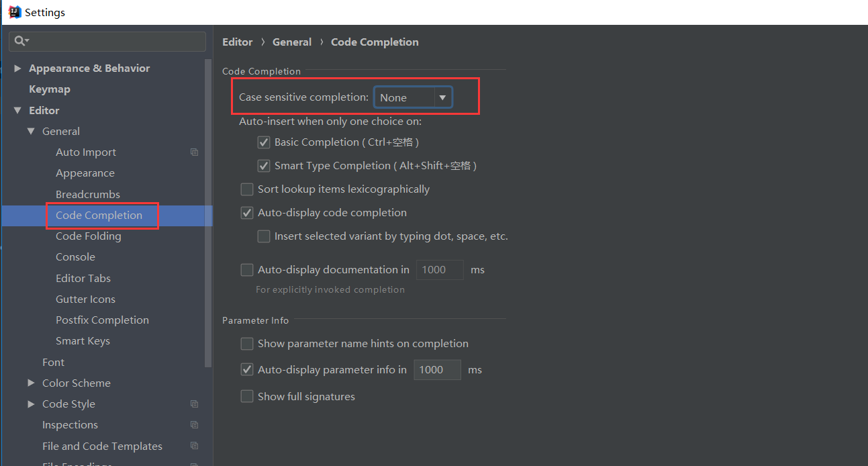Image resolution: width=868 pixels, height=466 pixels.
Task: Collapse the General subsection arrow
Action: [31, 132]
